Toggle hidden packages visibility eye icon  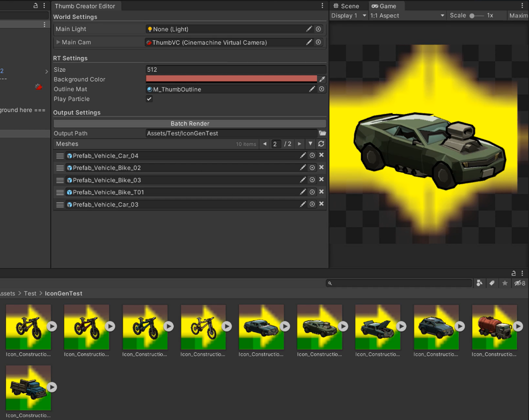[x=519, y=283]
